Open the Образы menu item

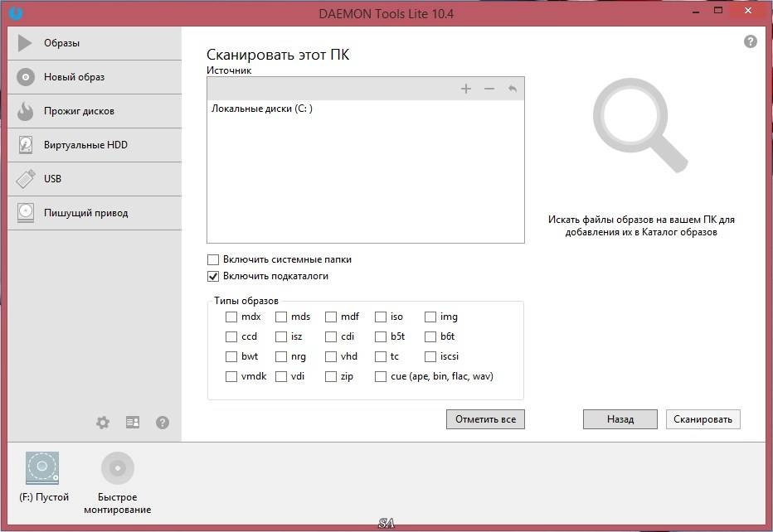tap(95, 43)
